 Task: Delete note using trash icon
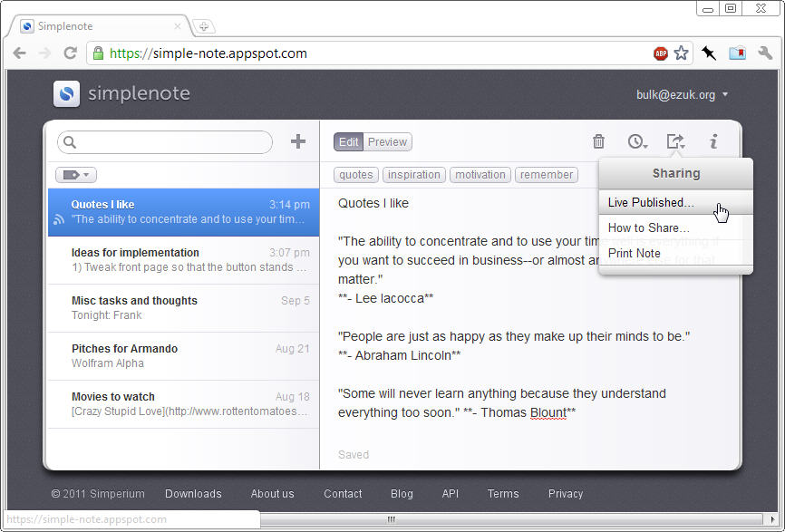[598, 141]
